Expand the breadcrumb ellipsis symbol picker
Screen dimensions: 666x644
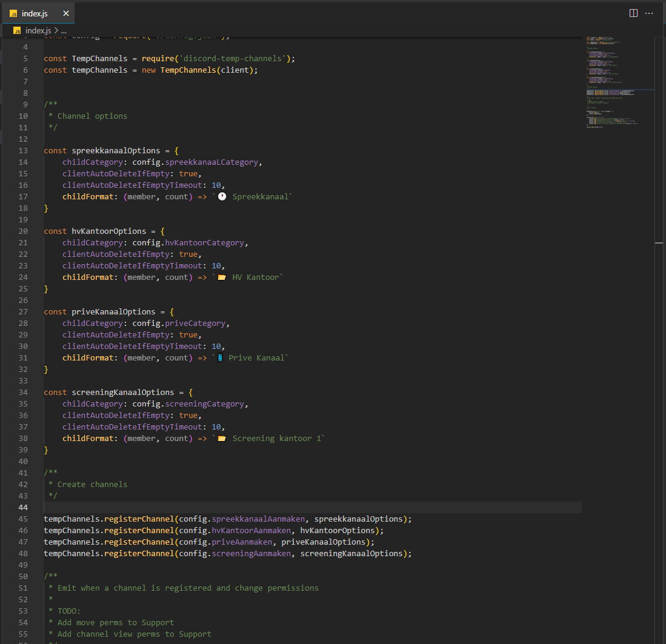[64, 30]
